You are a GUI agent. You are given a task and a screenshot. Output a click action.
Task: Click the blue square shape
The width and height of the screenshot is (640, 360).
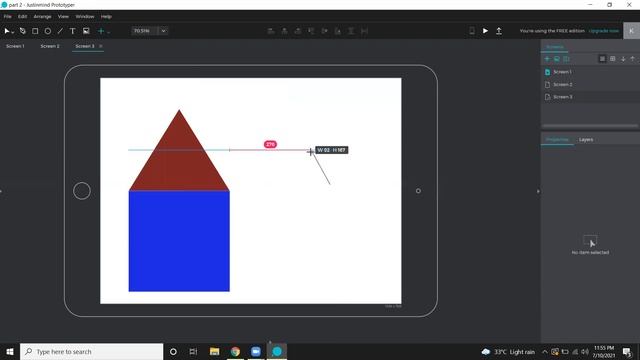179,241
